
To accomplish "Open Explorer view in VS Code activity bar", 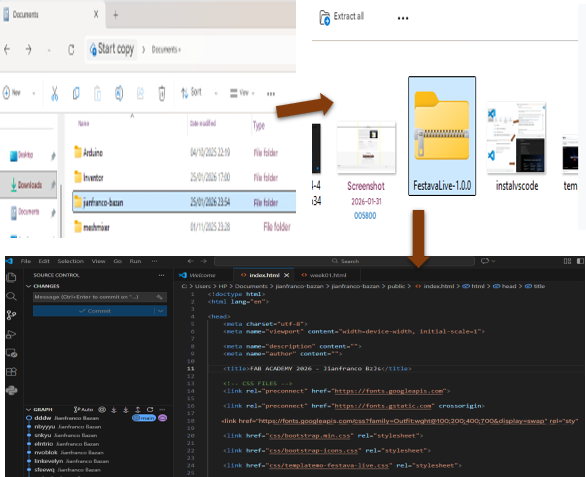I will pyautogui.click(x=12, y=277).
